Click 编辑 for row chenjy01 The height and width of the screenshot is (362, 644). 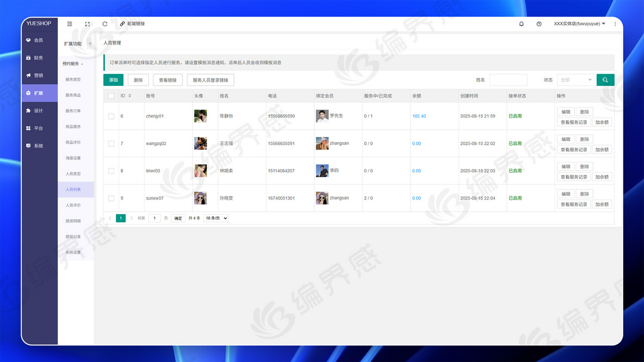pos(566,112)
